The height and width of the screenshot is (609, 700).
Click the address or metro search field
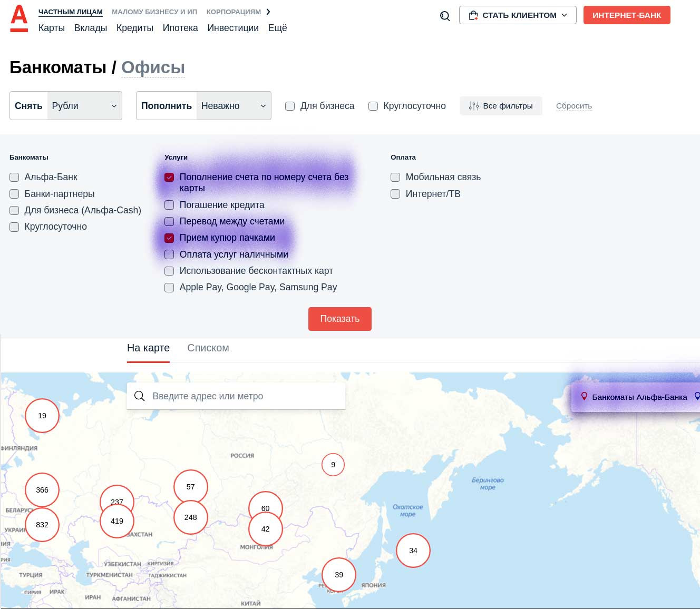(236, 396)
